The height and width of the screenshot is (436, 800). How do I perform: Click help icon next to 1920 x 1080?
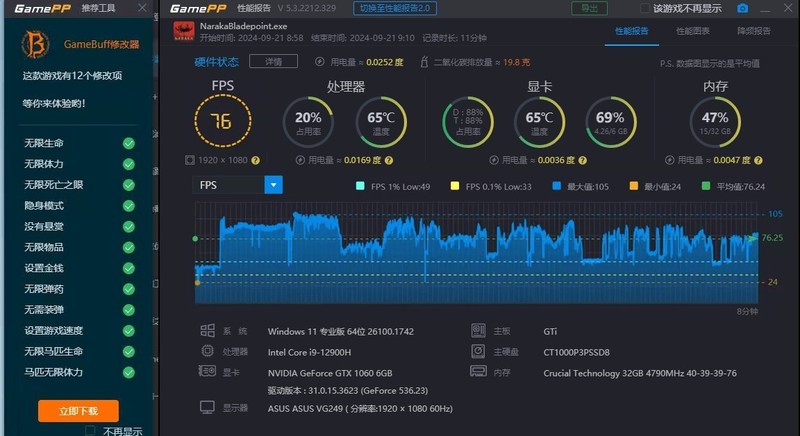(x=256, y=160)
